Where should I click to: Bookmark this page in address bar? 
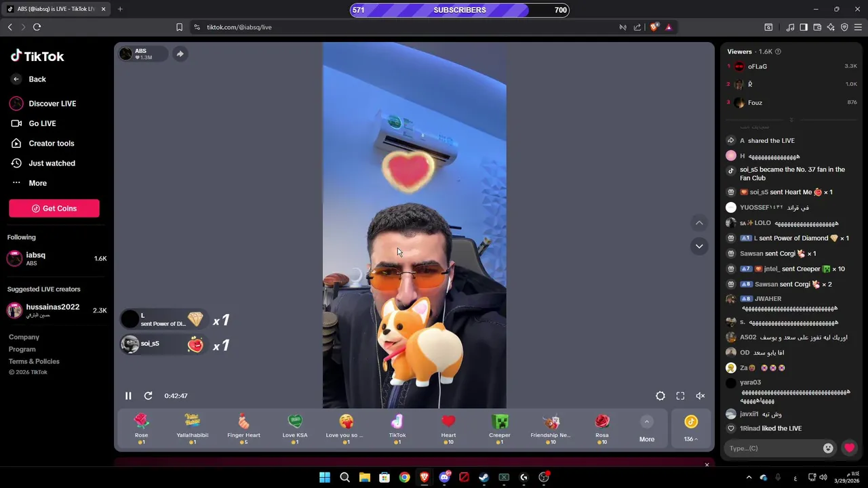[179, 27]
